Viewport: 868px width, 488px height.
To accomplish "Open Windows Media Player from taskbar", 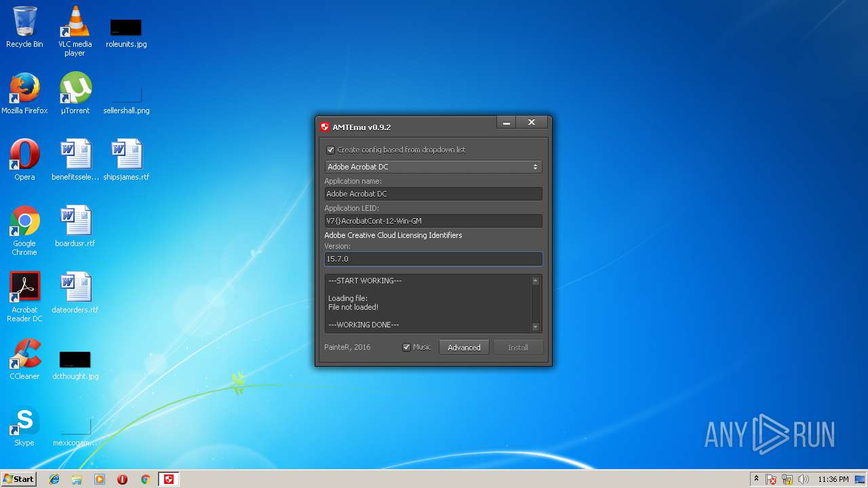I will click(x=100, y=479).
